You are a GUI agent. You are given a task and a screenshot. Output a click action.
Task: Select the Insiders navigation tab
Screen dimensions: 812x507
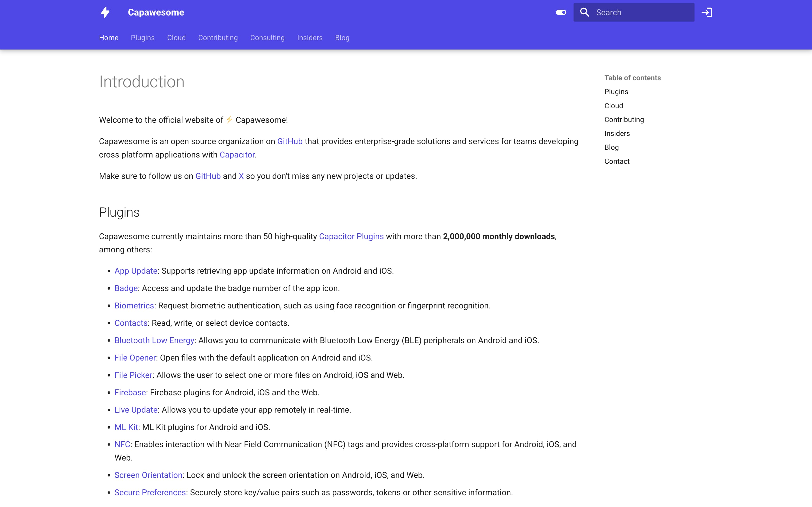pyautogui.click(x=309, y=38)
